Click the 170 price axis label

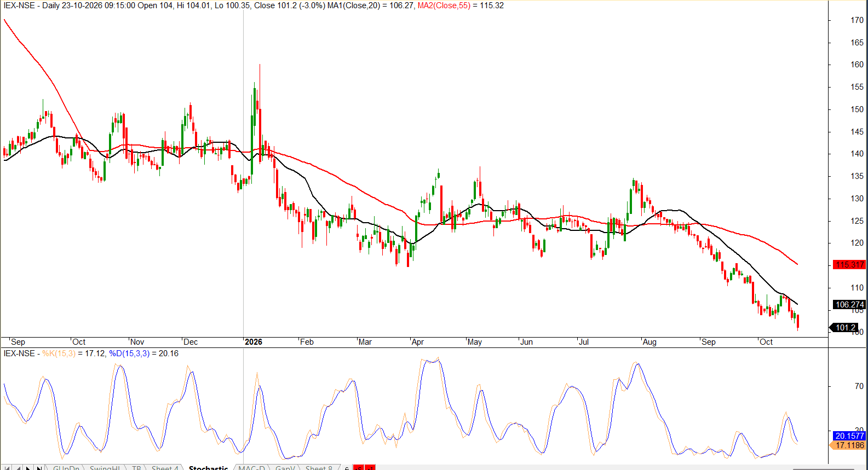857,20
